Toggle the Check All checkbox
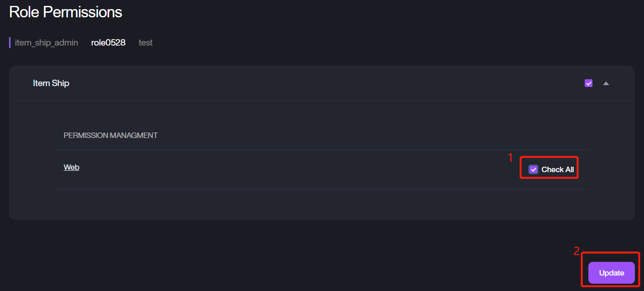This screenshot has height=291, width=644. click(533, 169)
